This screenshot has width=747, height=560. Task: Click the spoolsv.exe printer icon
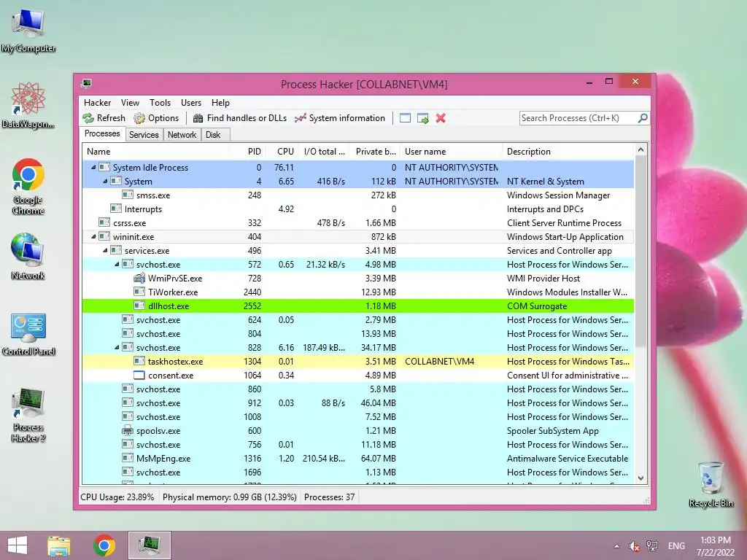(x=127, y=430)
